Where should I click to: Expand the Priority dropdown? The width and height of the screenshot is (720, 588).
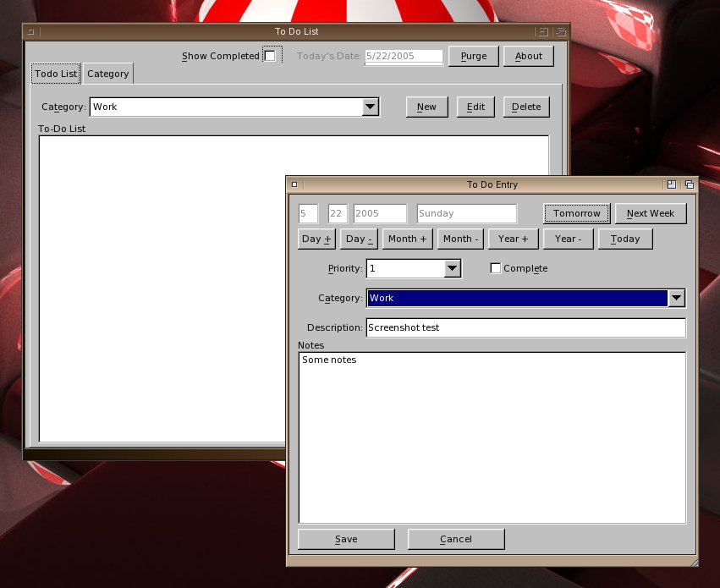pos(453,268)
